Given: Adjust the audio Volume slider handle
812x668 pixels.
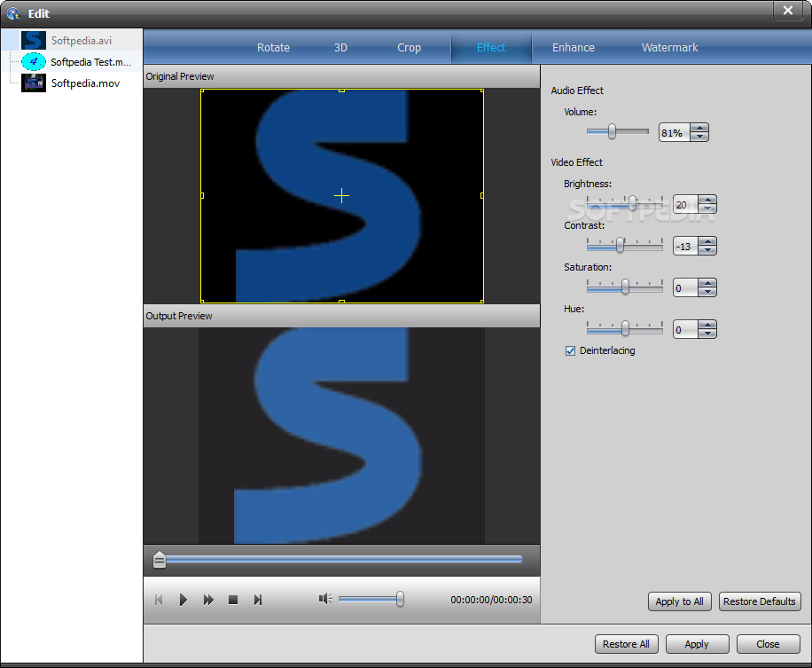Looking at the screenshot, I should [613, 131].
